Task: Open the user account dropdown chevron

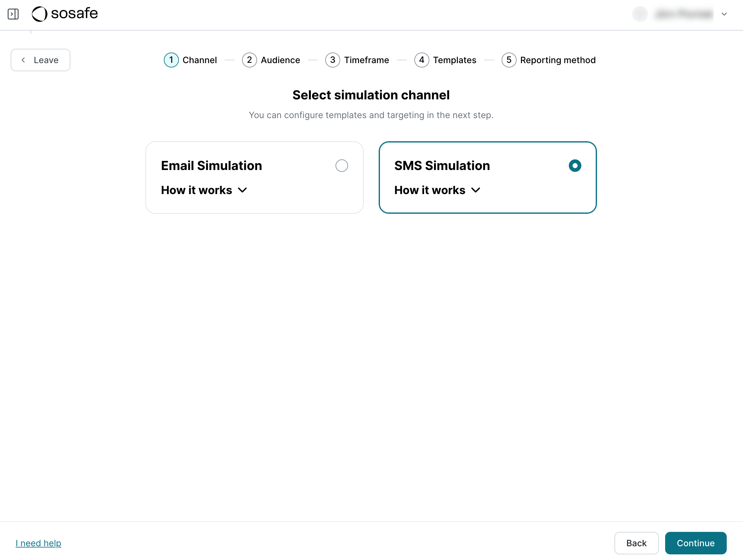Action: tap(724, 14)
